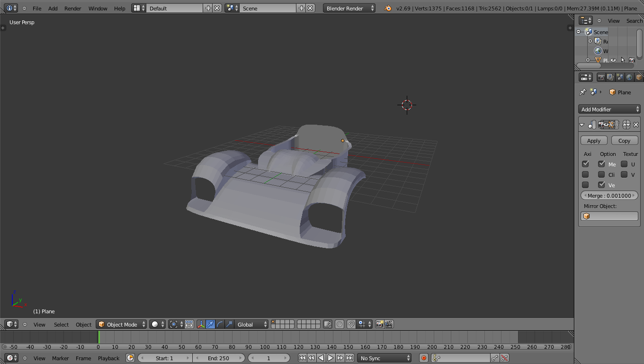The width and height of the screenshot is (644, 364).
Task: Apply the Mirror modifier
Action: [x=594, y=140]
